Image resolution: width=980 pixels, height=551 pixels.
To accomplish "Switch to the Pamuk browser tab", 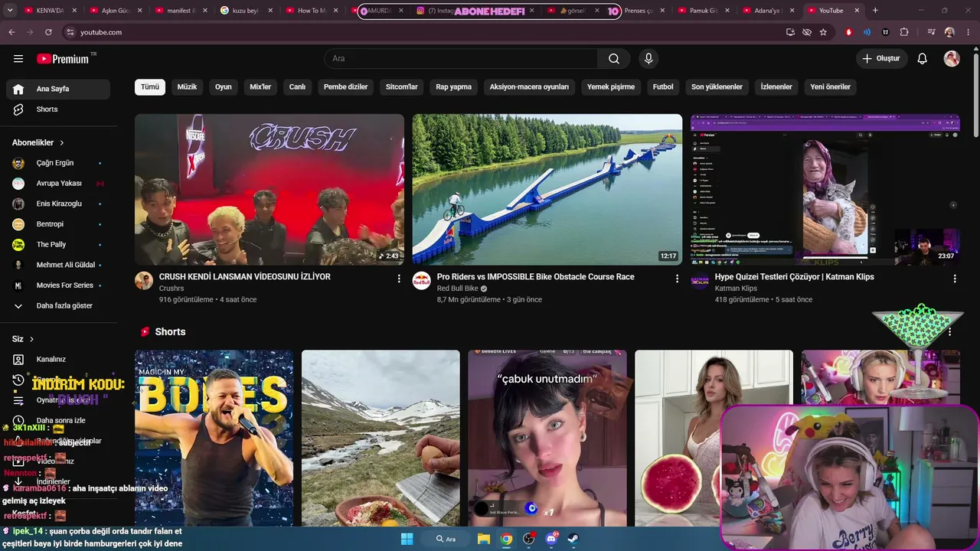I will pyautogui.click(x=704, y=11).
